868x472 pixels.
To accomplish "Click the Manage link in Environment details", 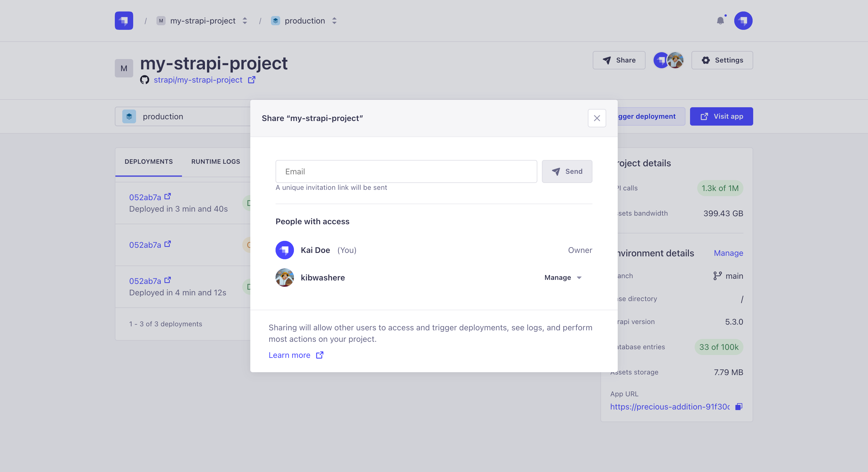I will (728, 253).
